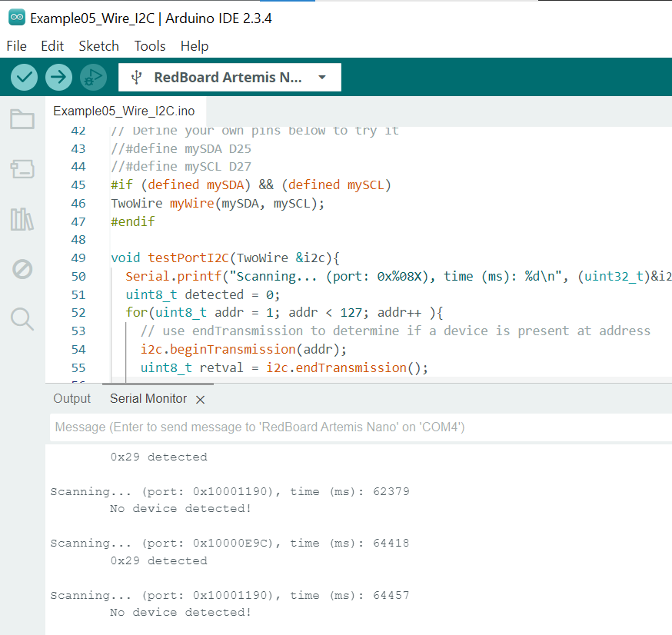Click 'endTransmission' call on line 55
The width and height of the screenshot is (672, 635).
(351, 368)
